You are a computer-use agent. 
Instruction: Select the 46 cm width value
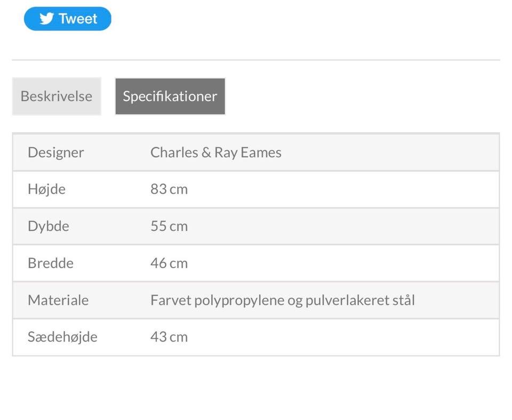pyautogui.click(x=169, y=263)
